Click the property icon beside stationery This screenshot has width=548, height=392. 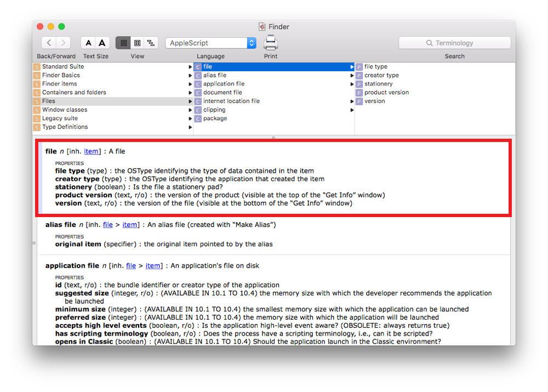359,84
